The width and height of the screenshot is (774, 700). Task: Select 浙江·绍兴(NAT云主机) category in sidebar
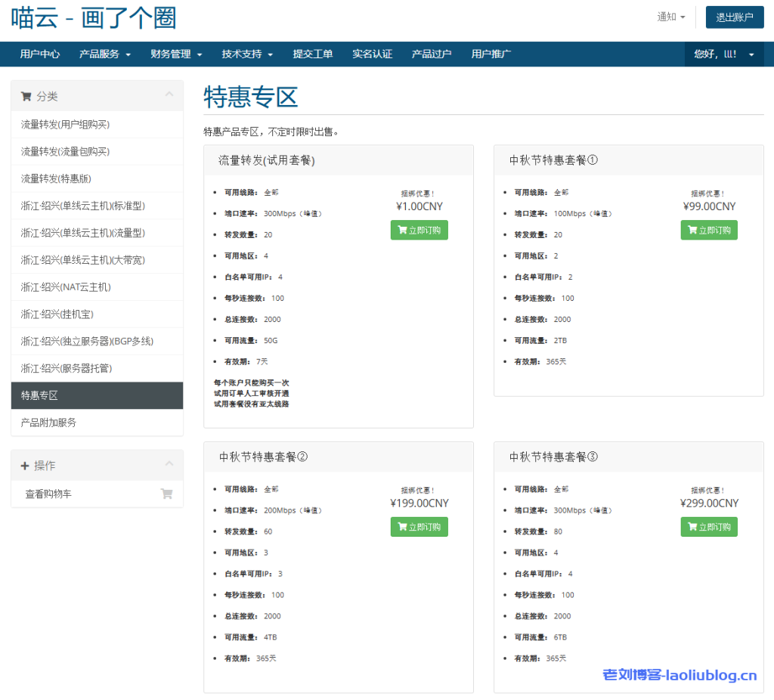pyautogui.click(x=66, y=287)
